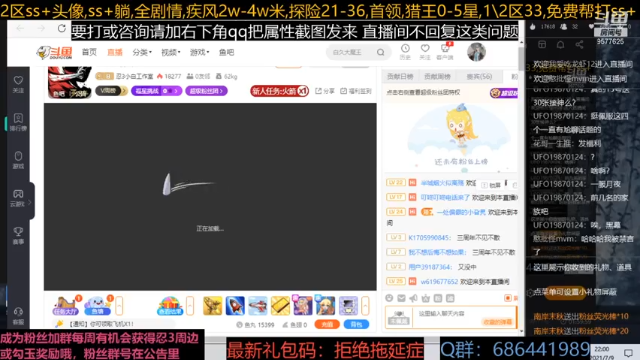Screen dimensions: 640x360
Task: Click the crown icon in chat toolbar
Action: 426,298
